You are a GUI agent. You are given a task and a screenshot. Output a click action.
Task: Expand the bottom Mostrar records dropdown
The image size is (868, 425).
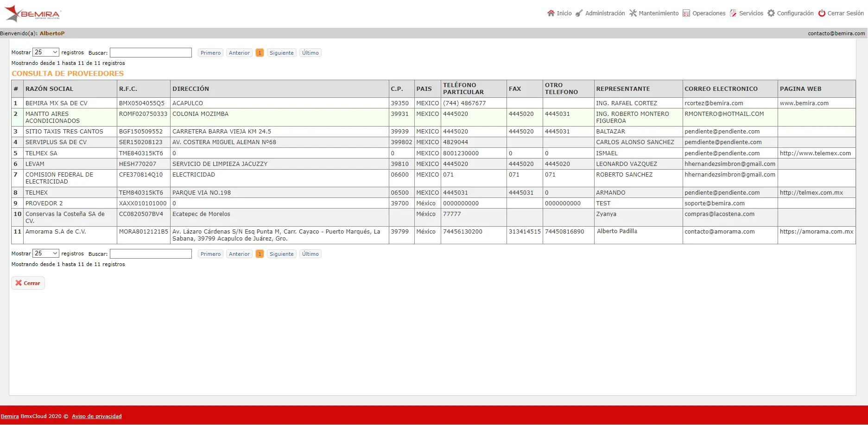pyautogui.click(x=46, y=254)
